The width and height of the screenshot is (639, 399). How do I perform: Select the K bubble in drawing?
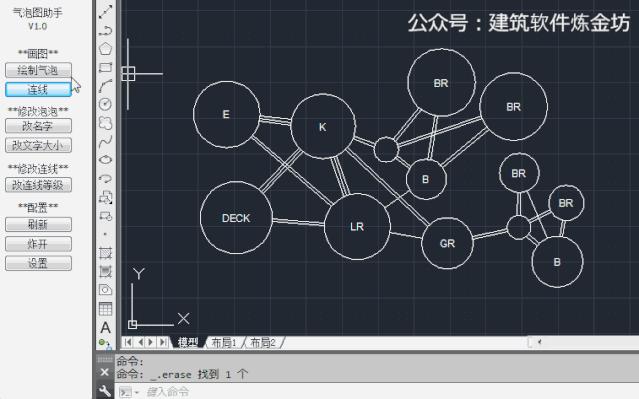pos(322,127)
